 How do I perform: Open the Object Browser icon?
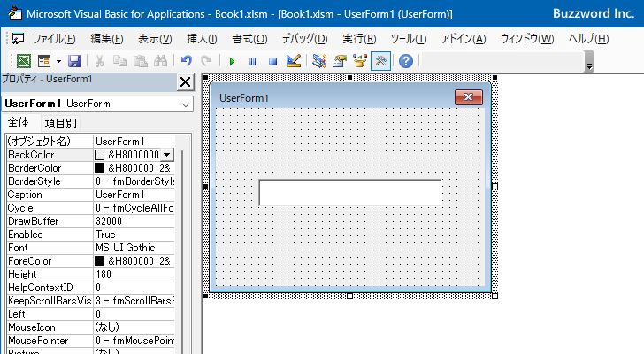(x=360, y=62)
